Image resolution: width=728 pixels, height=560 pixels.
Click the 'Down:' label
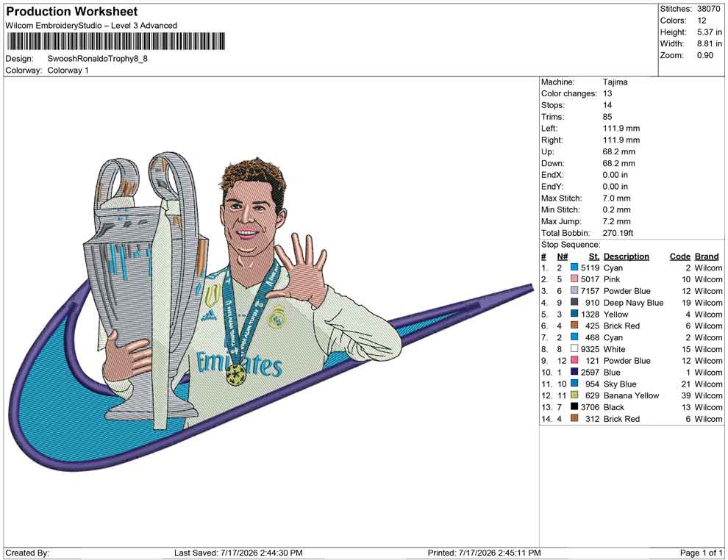[x=552, y=163]
